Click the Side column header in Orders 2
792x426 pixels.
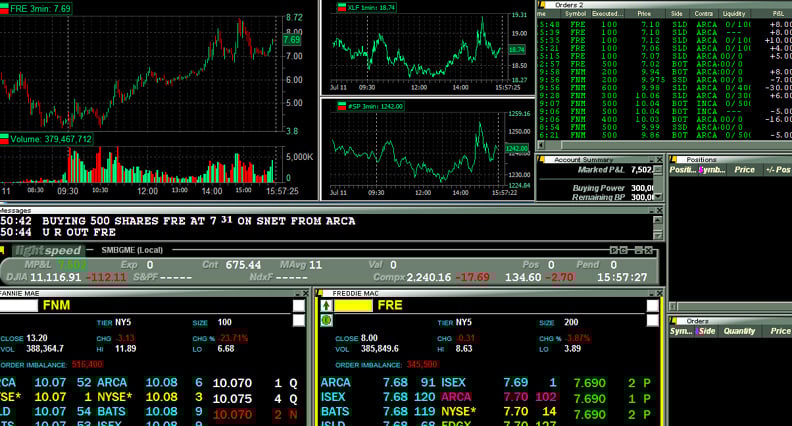677,14
